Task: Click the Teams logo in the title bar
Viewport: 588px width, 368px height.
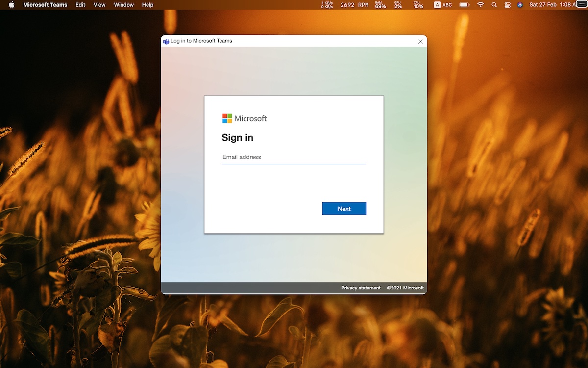Action: click(x=166, y=41)
